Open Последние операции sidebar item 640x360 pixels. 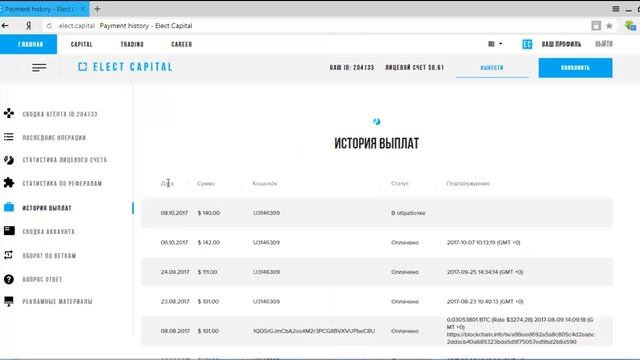tap(54, 138)
